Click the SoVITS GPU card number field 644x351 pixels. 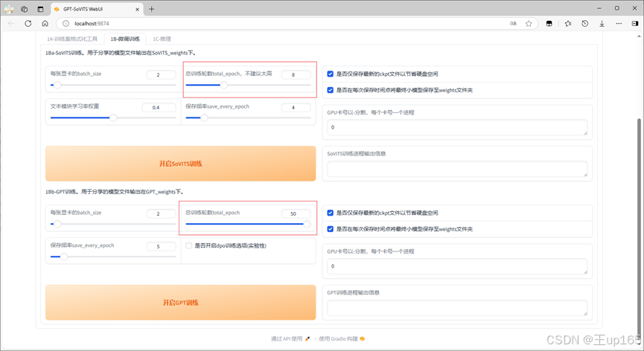pos(457,127)
